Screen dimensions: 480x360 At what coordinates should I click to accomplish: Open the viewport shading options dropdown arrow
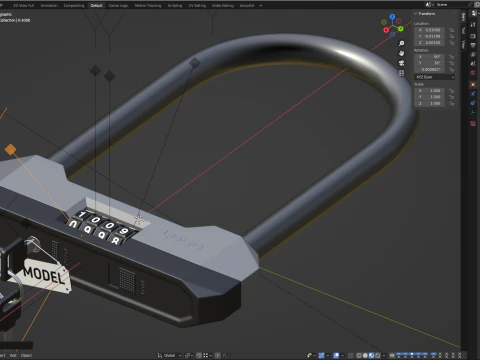pyautogui.click(x=384, y=355)
